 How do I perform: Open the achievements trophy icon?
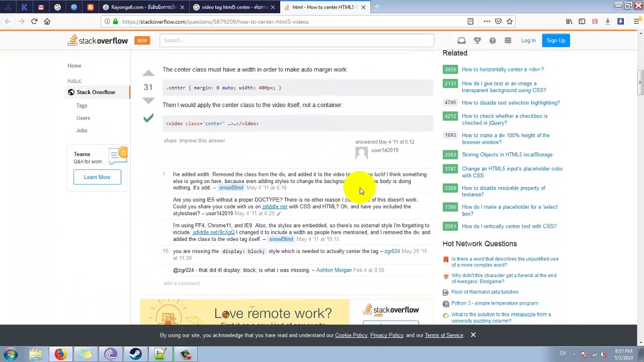[x=477, y=40]
